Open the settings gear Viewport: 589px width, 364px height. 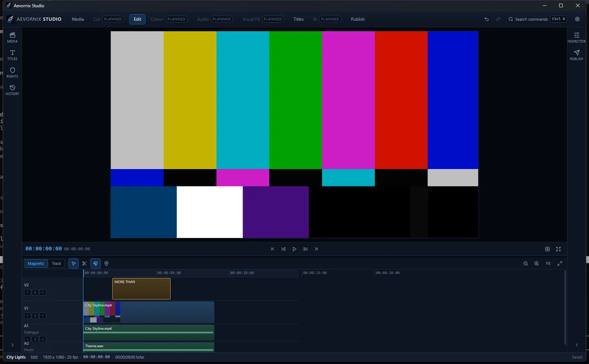tap(577, 19)
